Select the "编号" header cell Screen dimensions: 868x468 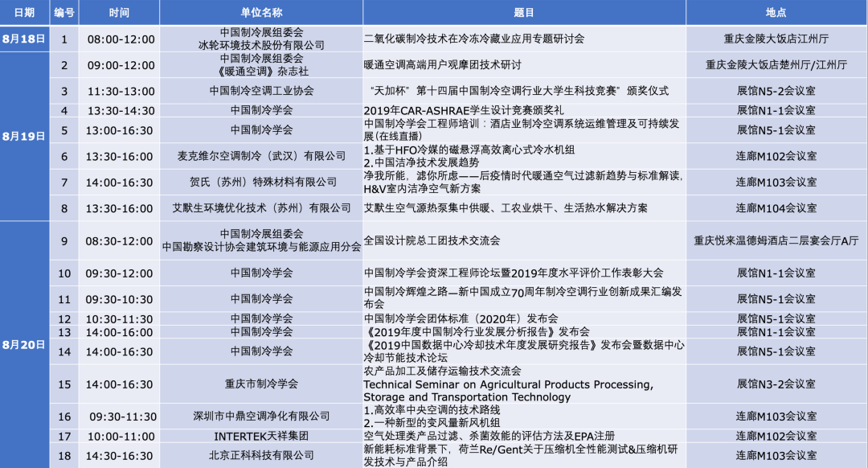point(64,12)
